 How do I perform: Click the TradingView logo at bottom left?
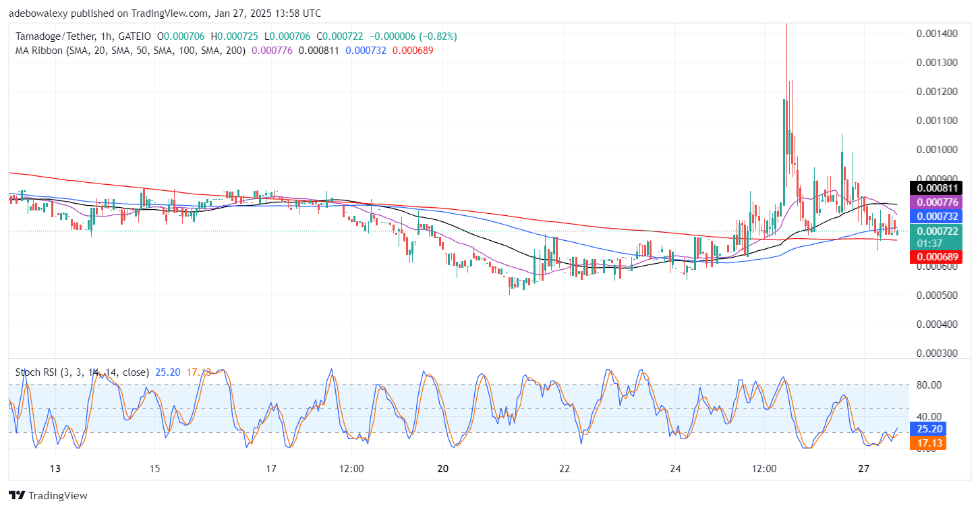pyautogui.click(x=48, y=496)
